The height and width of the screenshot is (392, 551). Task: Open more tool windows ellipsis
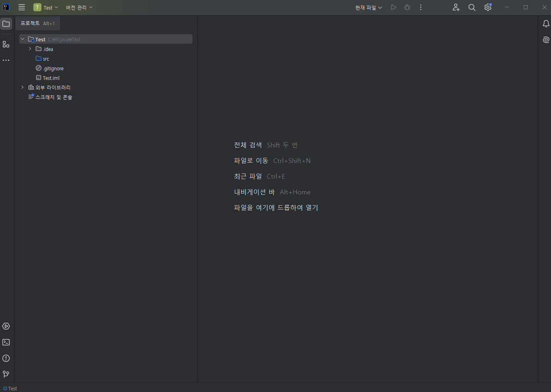(x=6, y=60)
